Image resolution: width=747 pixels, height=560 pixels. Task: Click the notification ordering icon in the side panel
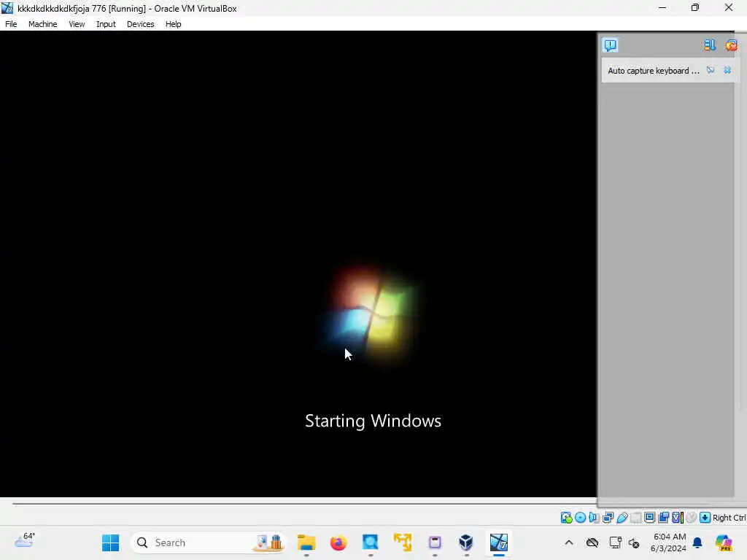pyautogui.click(x=709, y=44)
